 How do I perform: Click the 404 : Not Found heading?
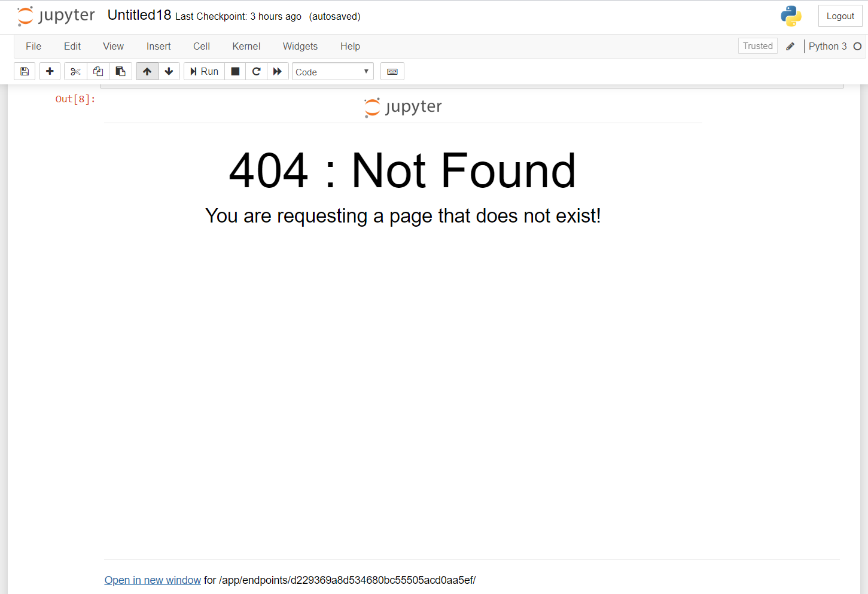pyautogui.click(x=403, y=170)
